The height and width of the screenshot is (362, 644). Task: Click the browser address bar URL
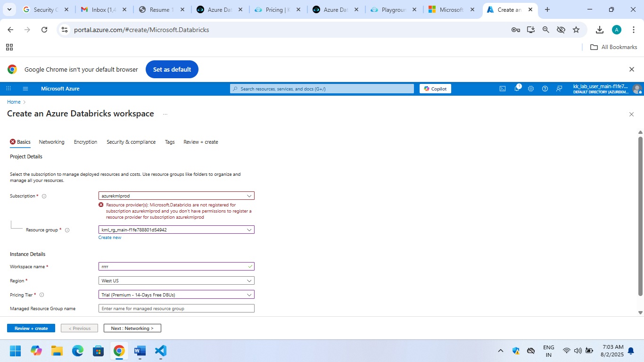(141, 30)
